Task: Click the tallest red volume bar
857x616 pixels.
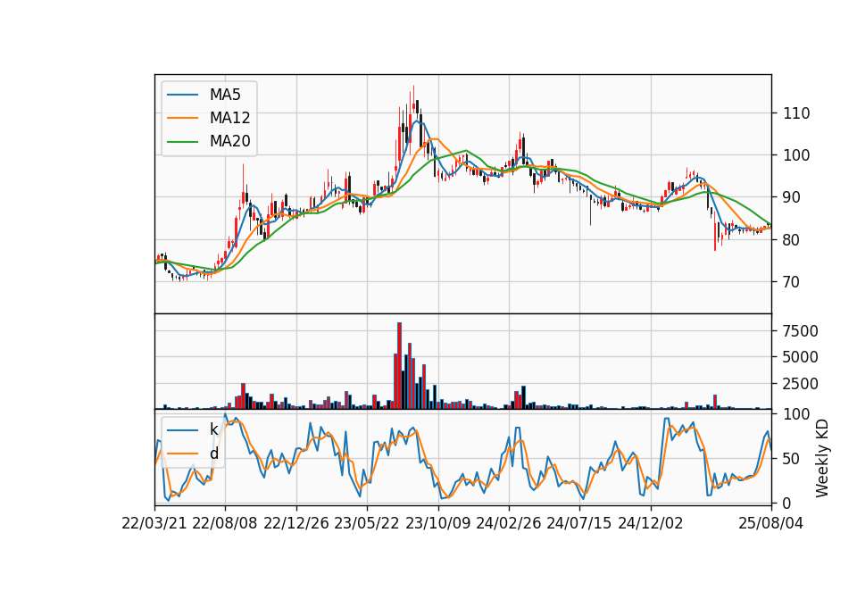Action: [x=400, y=366]
